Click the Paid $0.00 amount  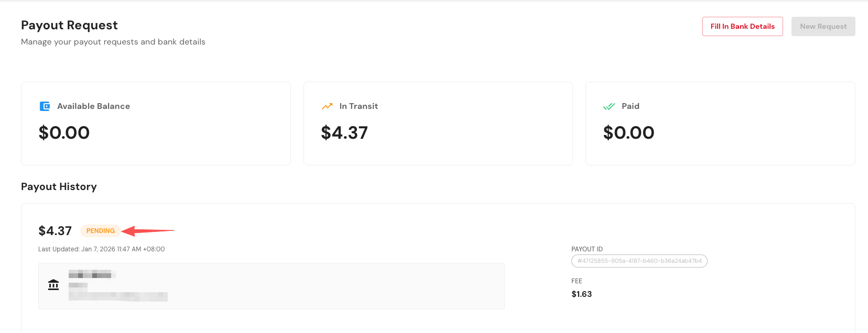coord(628,133)
